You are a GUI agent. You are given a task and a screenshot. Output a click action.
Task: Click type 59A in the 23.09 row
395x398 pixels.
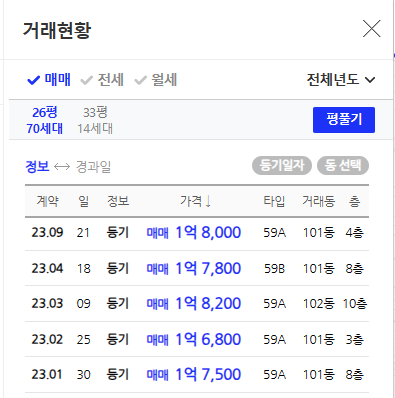click(x=275, y=233)
